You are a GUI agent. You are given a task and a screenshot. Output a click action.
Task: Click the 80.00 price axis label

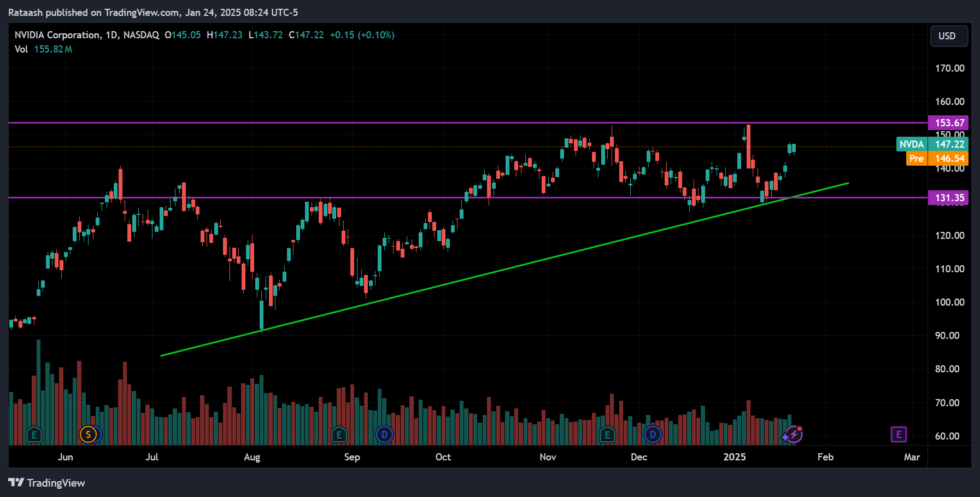coord(947,369)
